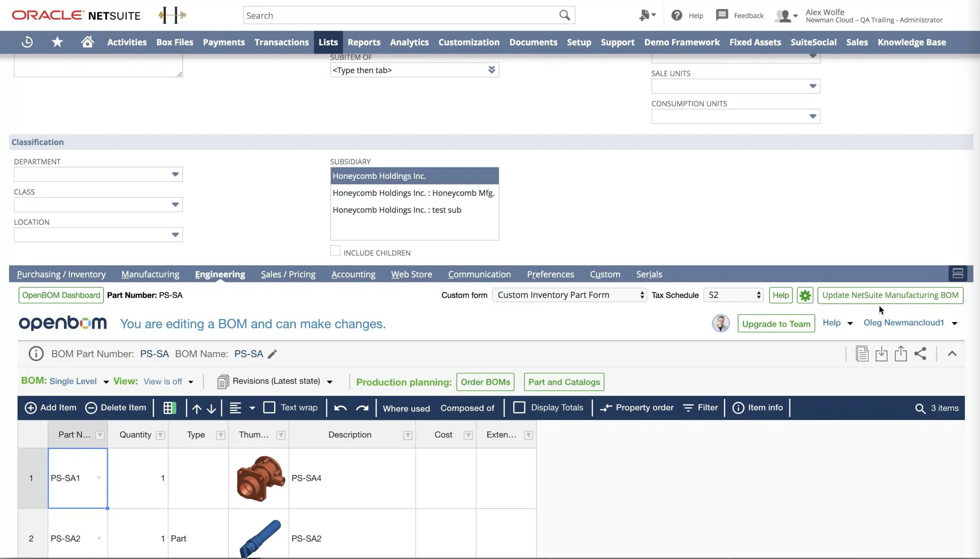
Task: Undo the last BOM change
Action: [340, 408]
